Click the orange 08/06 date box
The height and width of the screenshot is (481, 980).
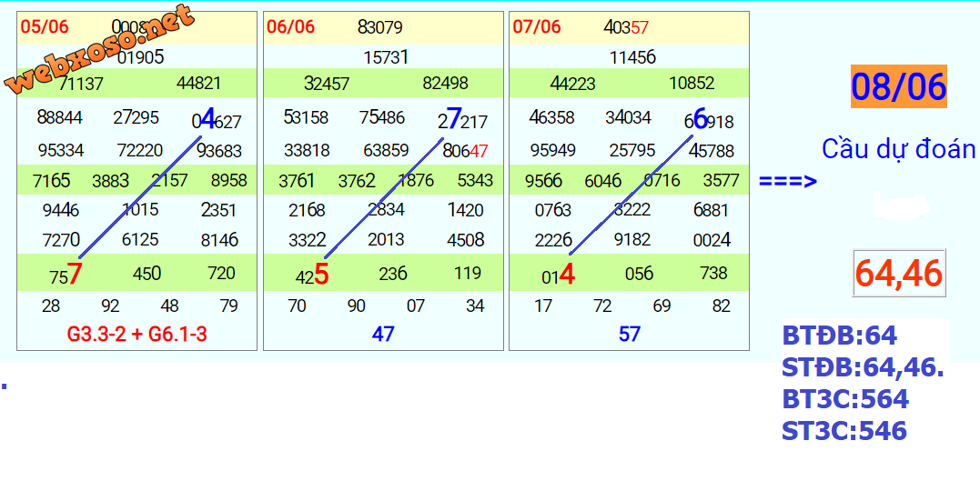point(898,87)
